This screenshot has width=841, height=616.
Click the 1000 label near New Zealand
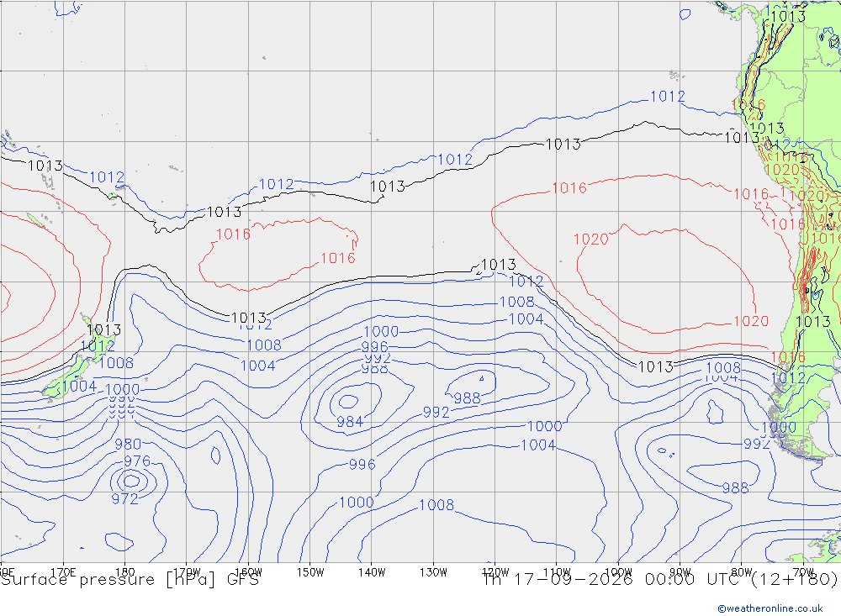122,390
